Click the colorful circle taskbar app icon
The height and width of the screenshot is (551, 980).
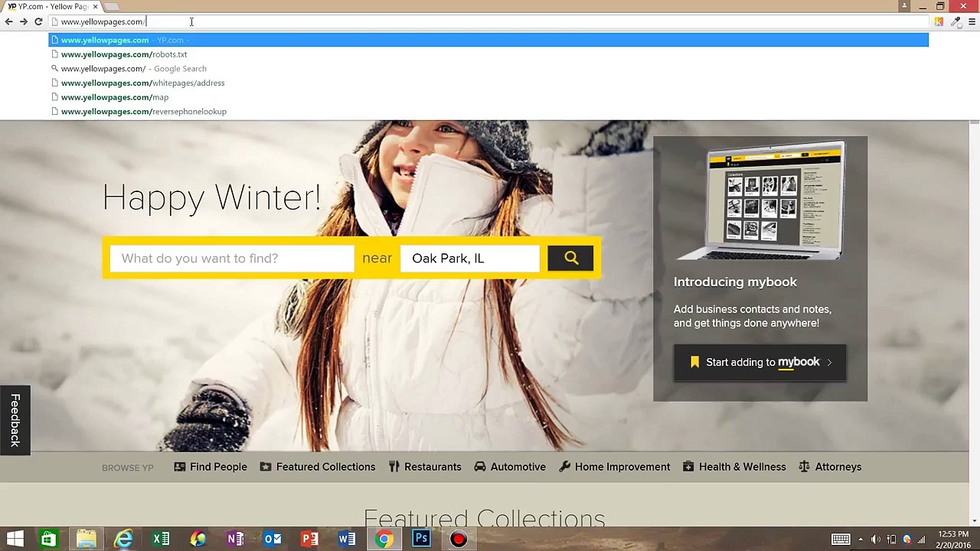point(198,540)
